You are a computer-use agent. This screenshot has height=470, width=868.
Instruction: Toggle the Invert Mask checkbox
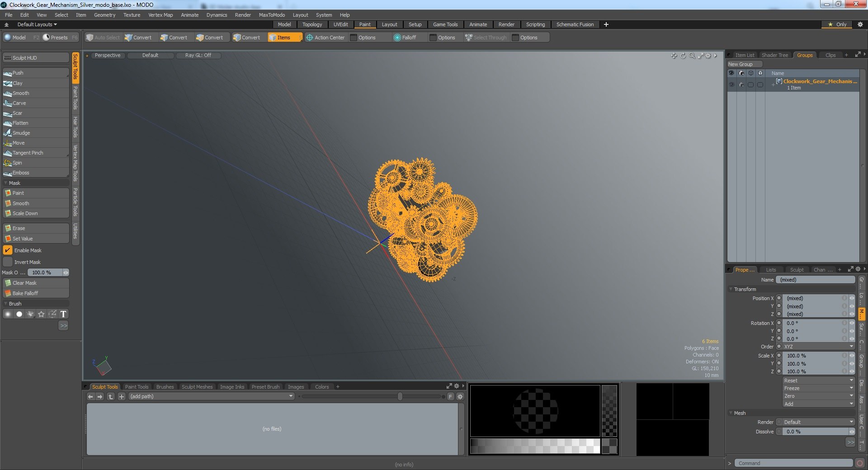[8, 262]
